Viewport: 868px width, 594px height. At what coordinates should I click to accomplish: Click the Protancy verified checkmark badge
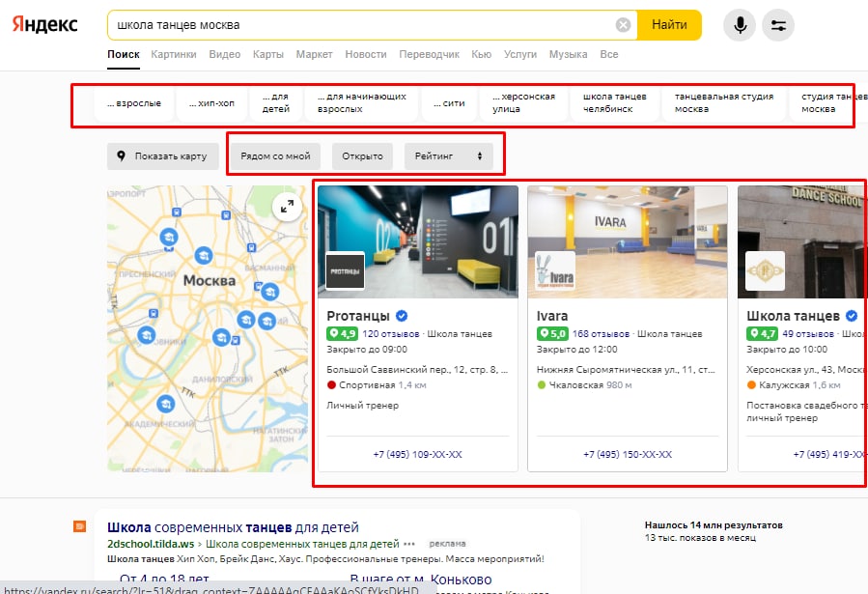(x=402, y=316)
